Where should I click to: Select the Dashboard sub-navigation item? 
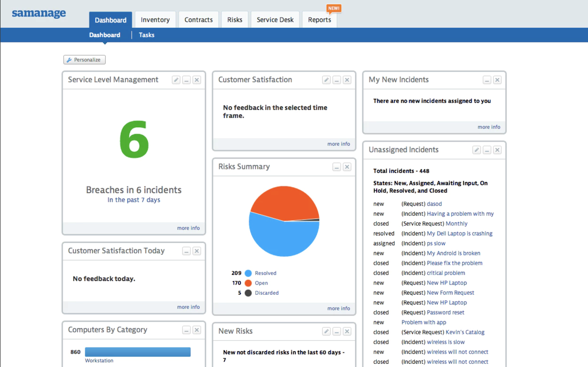click(105, 35)
